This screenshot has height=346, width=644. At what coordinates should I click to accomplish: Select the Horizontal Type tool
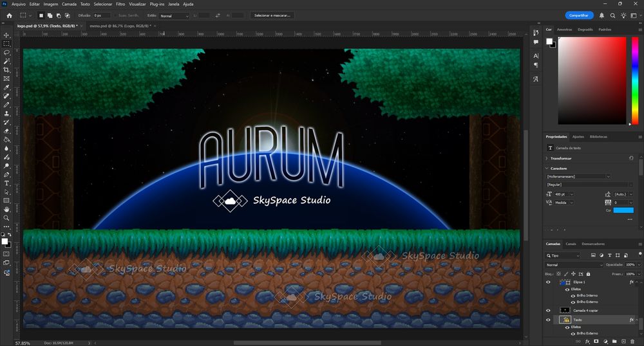click(x=6, y=183)
